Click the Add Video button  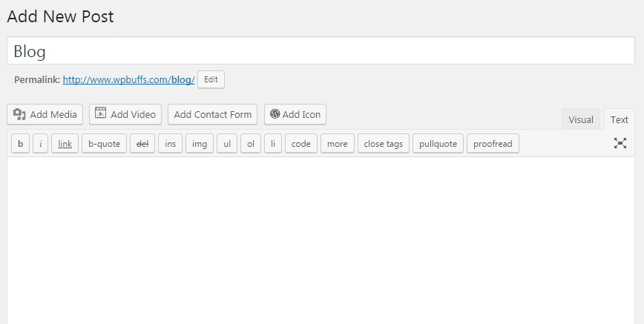coord(125,114)
